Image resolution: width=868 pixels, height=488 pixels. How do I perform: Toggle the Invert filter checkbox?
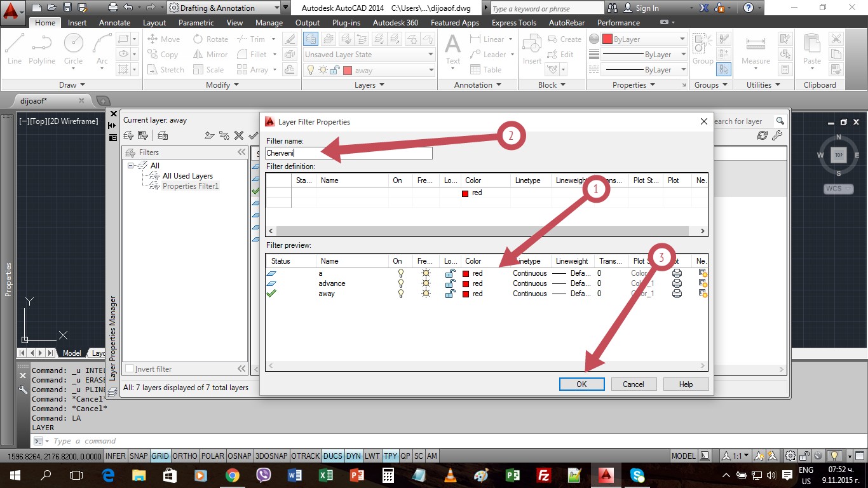click(130, 369)
